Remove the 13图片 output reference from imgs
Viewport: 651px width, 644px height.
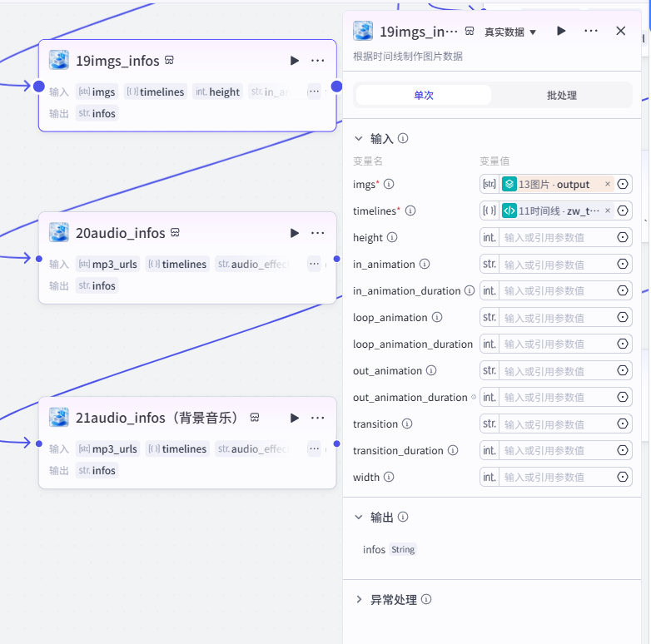(608, 184)
